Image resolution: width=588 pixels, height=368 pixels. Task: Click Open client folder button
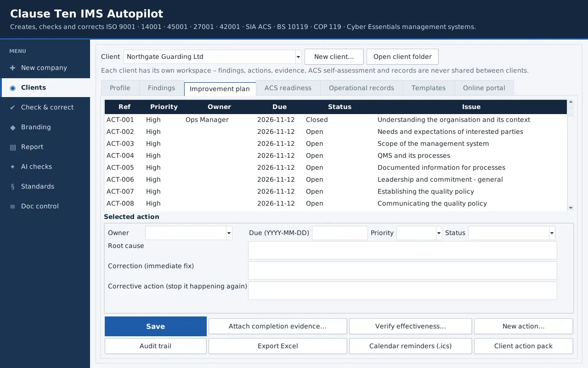(402, 57)
